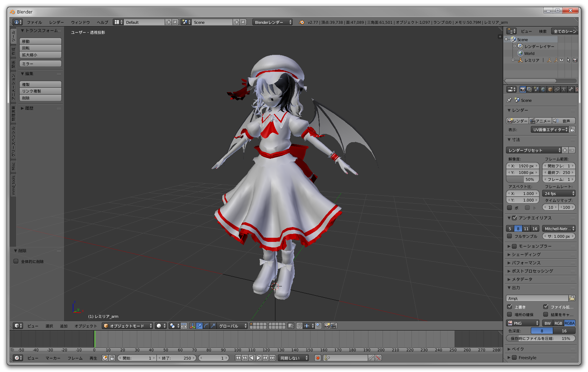588x372 pixels.
Task: Click the resolution percentage 50% slider
Action: click(x=523, y=179)
